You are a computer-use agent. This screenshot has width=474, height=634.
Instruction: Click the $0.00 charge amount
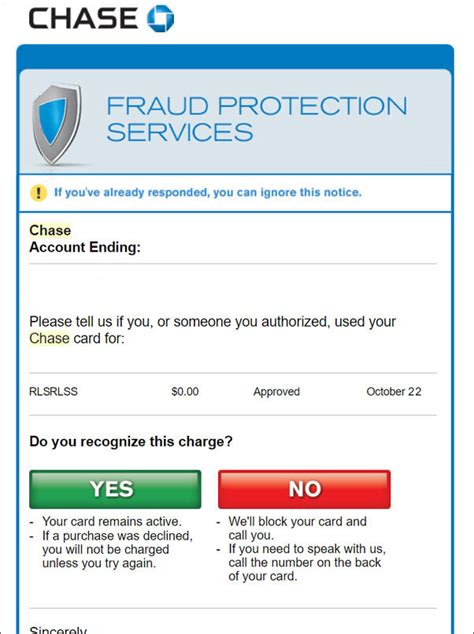[185, 391]
